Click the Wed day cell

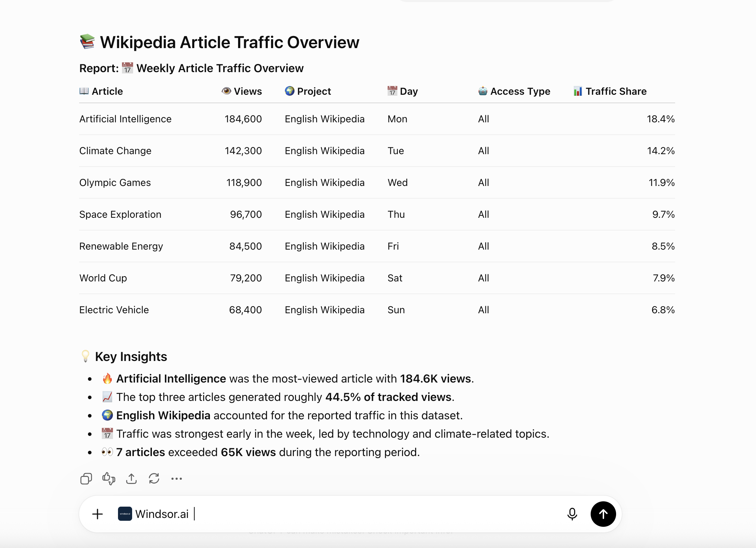[398, 183]
